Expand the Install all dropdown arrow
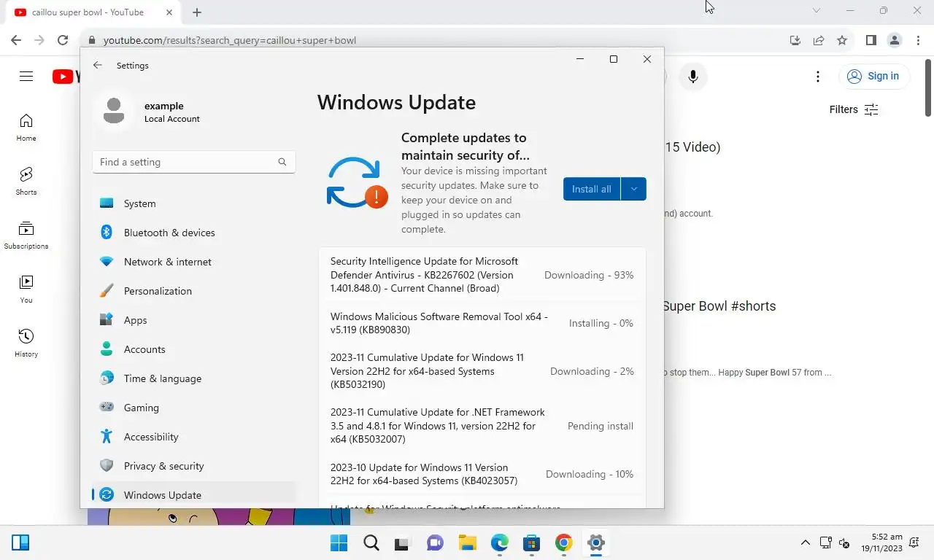The height and width of the screenshot is (560, 934). tap(633, 189)
